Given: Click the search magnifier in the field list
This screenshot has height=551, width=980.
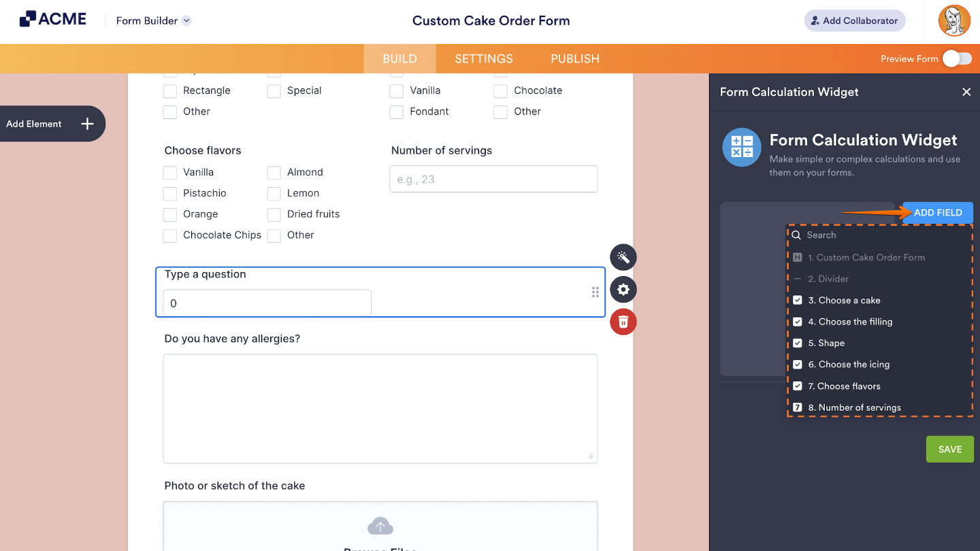Looking at the screenshot, I should pos(796,235).
